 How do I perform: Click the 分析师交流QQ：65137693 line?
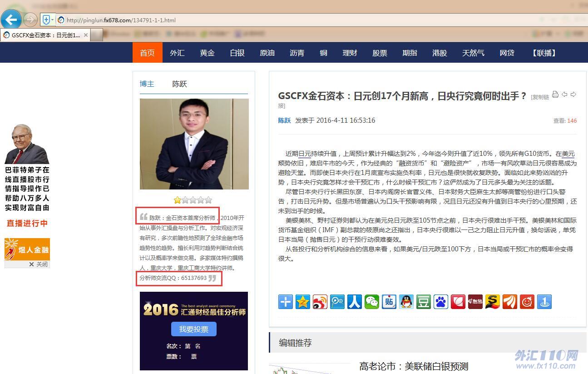173,278
